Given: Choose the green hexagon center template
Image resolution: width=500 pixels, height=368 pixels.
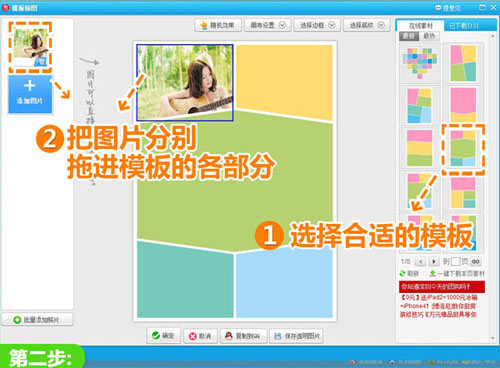Looking at the screenshot, I should tap(463, 148).
